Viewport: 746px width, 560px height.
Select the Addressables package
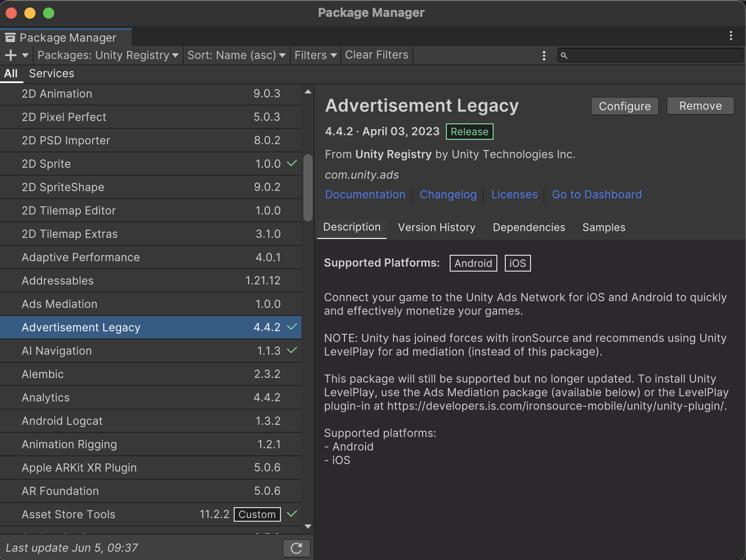click(x=151, y=280)
